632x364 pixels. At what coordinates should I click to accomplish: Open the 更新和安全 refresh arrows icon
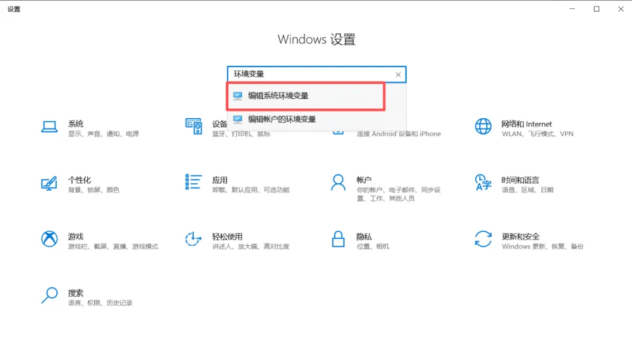click(483, 239)
